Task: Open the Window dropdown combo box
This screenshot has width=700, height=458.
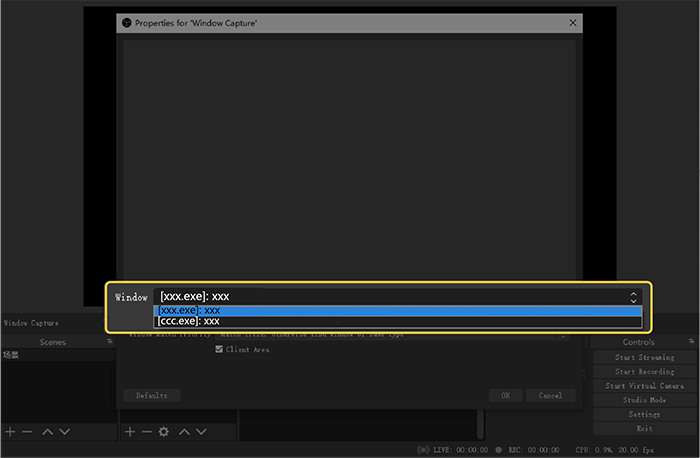Action: pyautogui.click(x=397, y=296)
